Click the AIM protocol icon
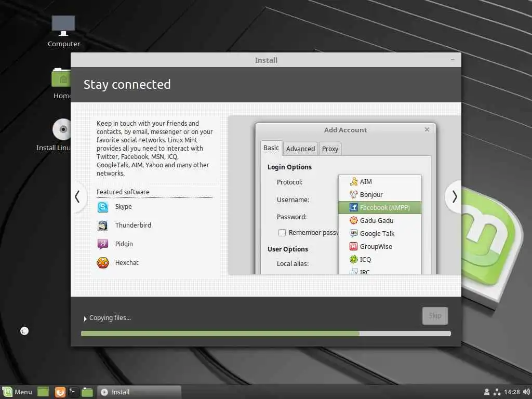This screenshot has height=399, width=532. click(x=353, y=181)
